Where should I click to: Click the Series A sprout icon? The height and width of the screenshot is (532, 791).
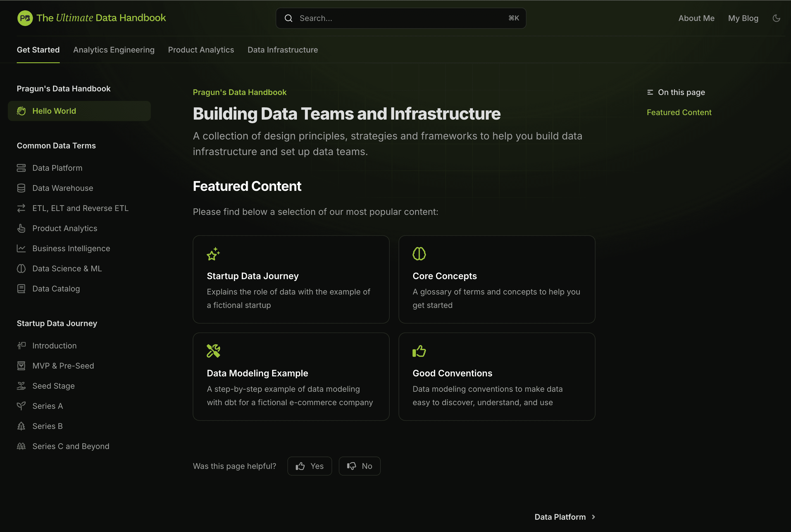coord(21,406)
